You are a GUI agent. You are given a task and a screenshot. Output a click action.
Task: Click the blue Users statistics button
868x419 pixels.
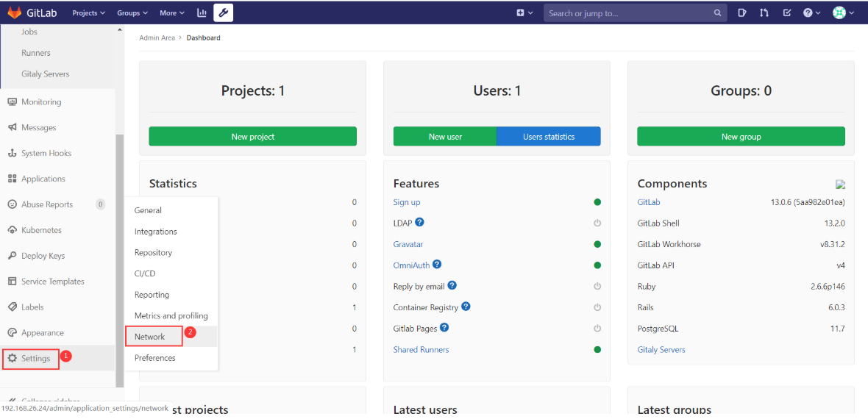(x=549, y=137)
